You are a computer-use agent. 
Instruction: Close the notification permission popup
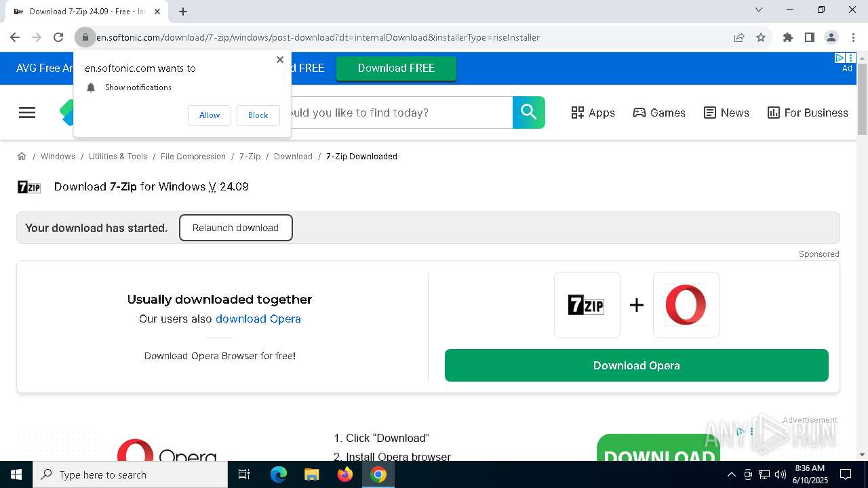click(280, 60)
